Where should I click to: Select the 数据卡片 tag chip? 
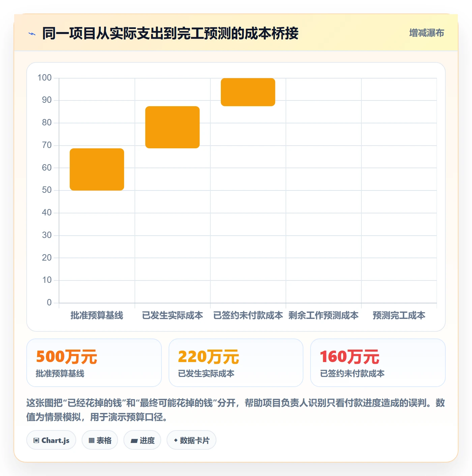click(x=191, y=440)
